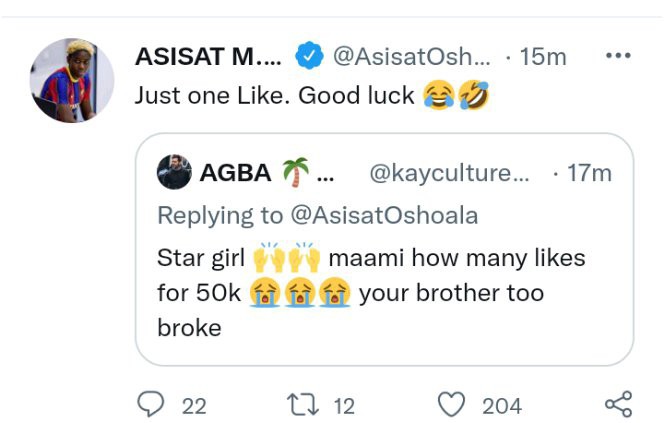The height and width of the screenshot is (423, 664).
Task: Click the 17m quoted tweet timestamp
Action: coord(589,173)
